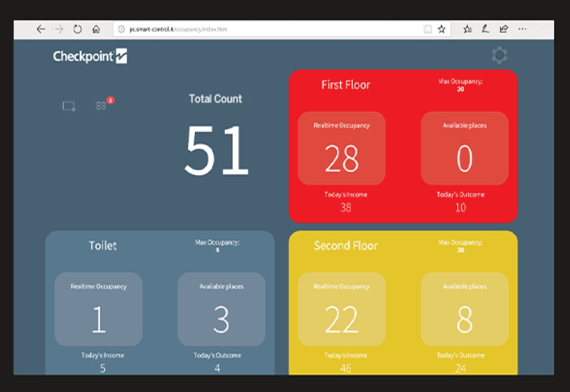The image size is (570, 392).
Task: Go back using browser back arrow
Action: pyautogui.click(x=41, y=29)
